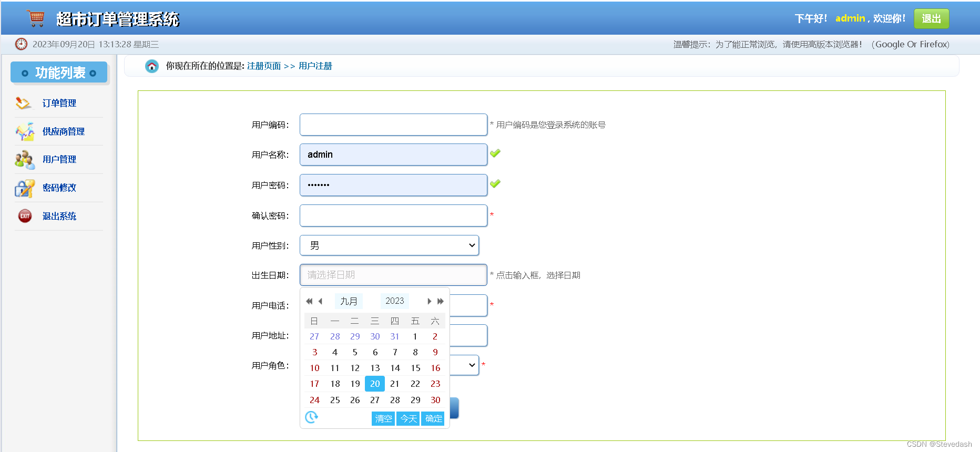980x452 pixels.
Task: Go to next month in calendar
Action: [x=430, y=301]
